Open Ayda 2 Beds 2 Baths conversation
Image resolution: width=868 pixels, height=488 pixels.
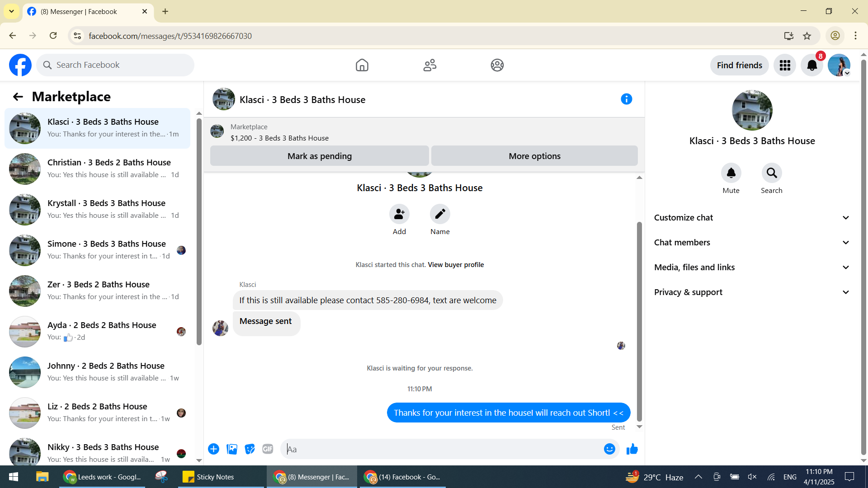click(97, 332)
